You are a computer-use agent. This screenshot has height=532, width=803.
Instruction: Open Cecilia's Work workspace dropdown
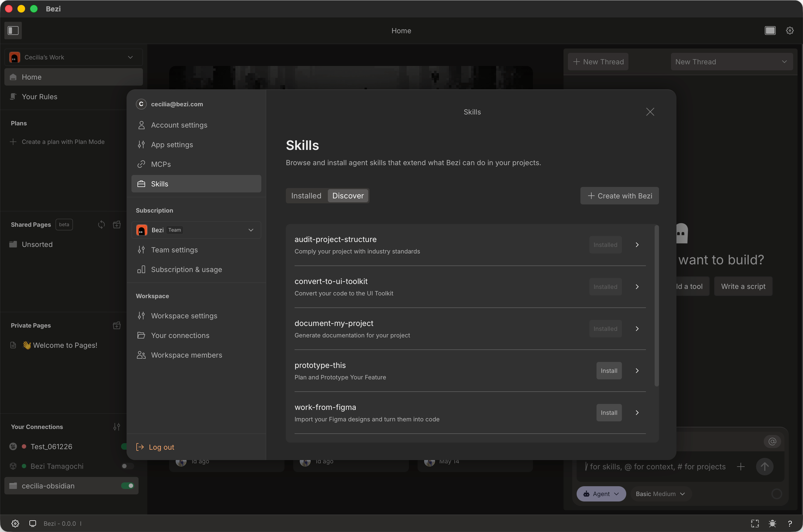pos(73,57)
